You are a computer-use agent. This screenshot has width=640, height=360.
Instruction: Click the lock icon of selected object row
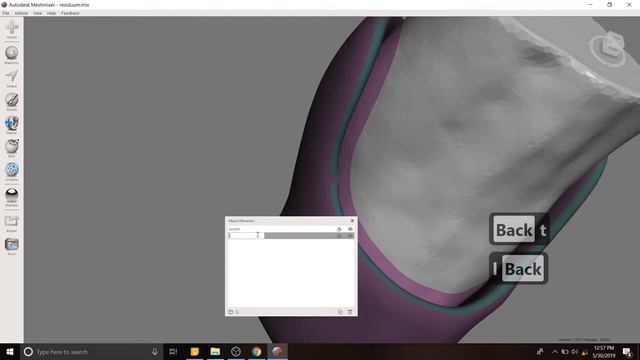pos(339,236)
